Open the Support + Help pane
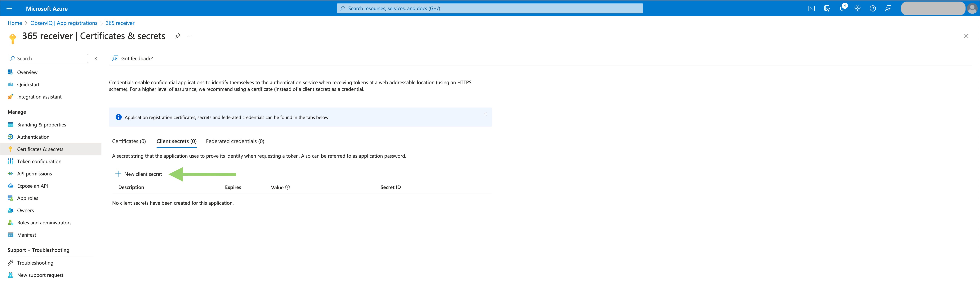 873,8
